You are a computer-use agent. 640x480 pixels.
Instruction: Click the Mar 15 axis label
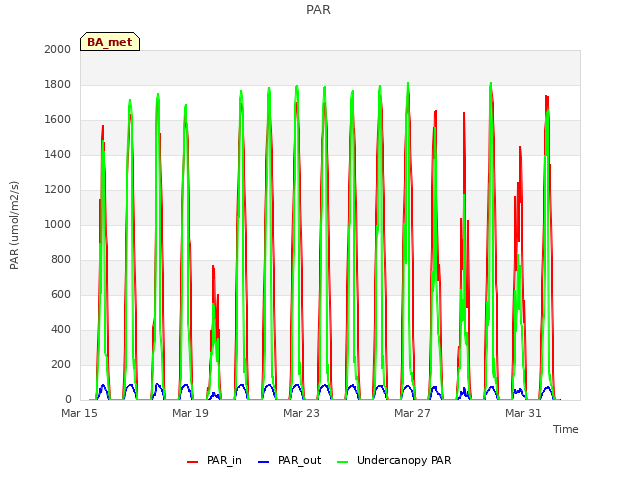(80, 413)
